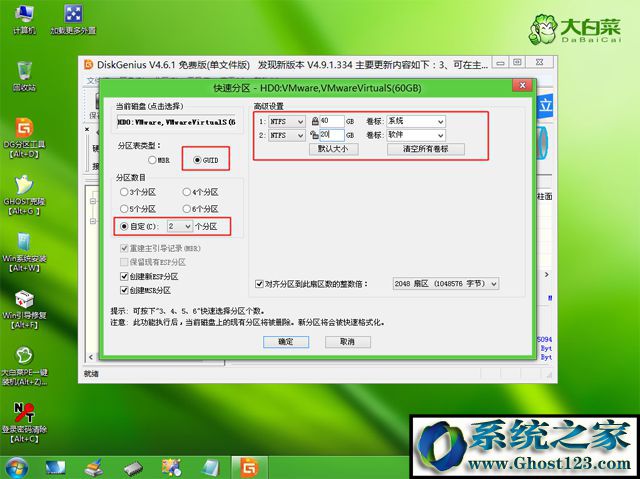This screenshot has height=479, width=640.
Task: Click the colorful picture icon on the taskbar
Action: (x=171, y=468)
